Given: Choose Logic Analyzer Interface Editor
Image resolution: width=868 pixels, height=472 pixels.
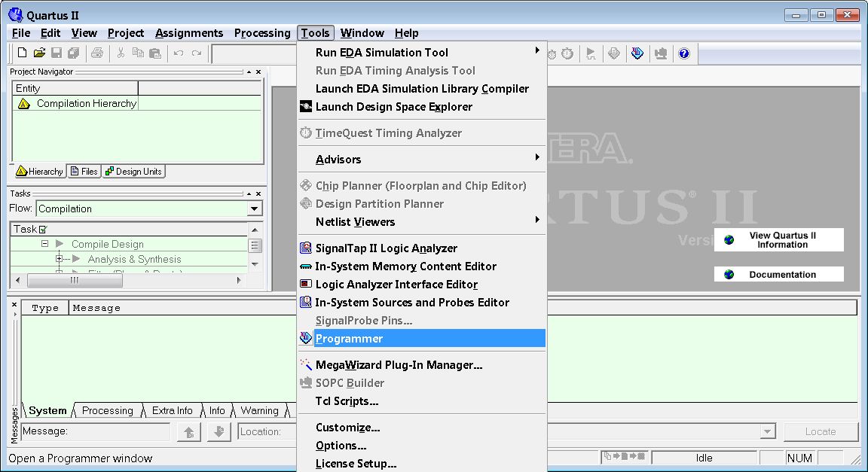Looking at the screenshot, I should 422,285.
